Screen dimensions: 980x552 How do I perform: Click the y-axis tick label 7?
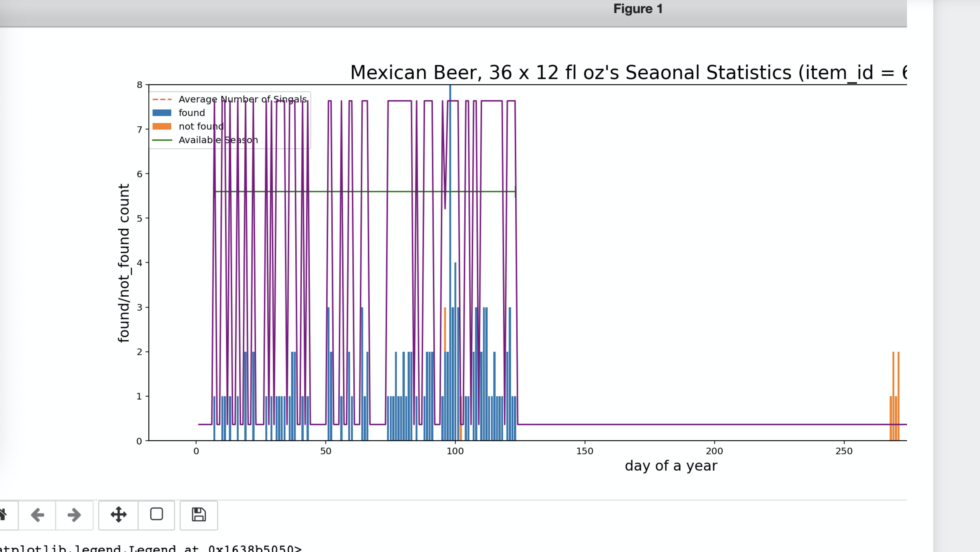(x=139, y=130)
